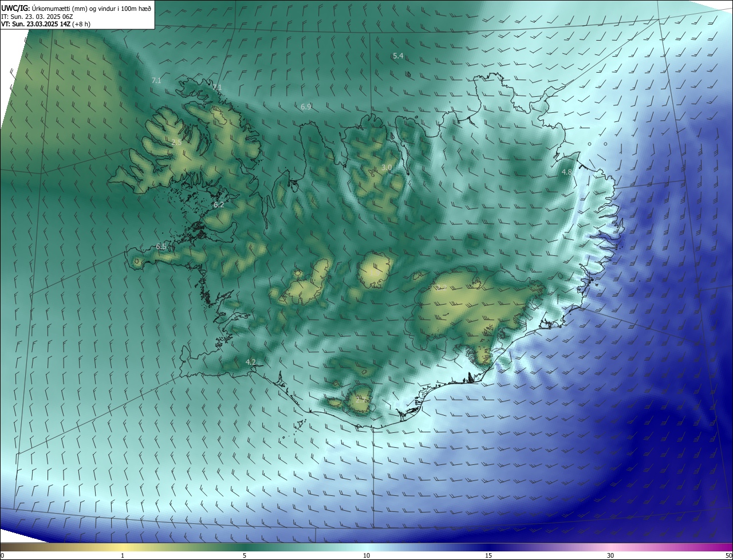The width and height of the screenshot is (733, 560).
Task: Click the map value label 5.4
Action: click(398, 56)
